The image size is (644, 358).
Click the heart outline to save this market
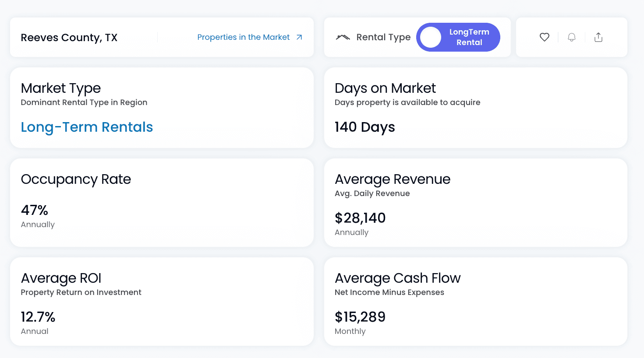(545, 37)
